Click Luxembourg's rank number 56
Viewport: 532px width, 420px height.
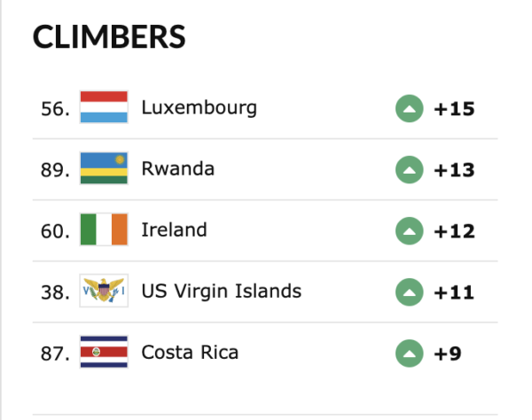coord(55,109)
